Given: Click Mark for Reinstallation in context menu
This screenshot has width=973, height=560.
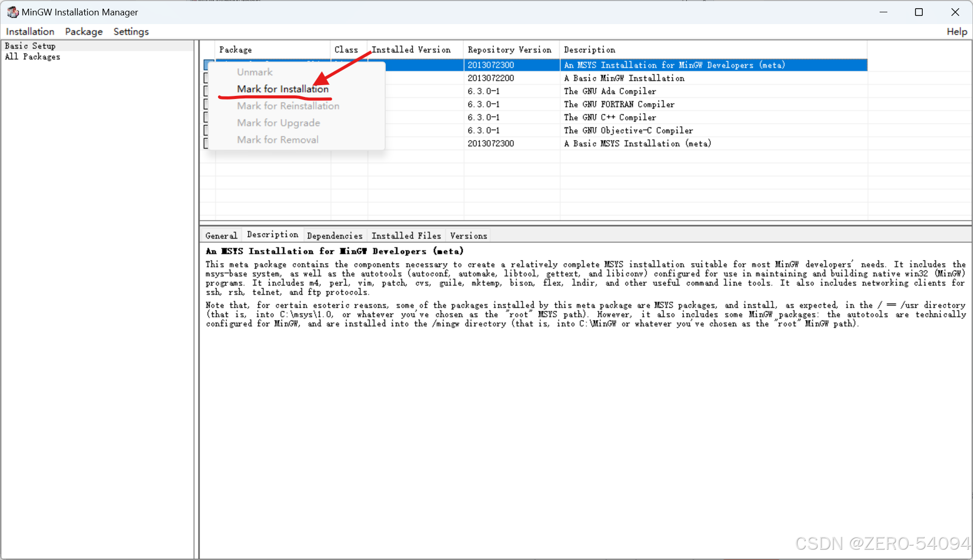Looking at the screenshot, I should pyautogui.click(x=288, y=106).
